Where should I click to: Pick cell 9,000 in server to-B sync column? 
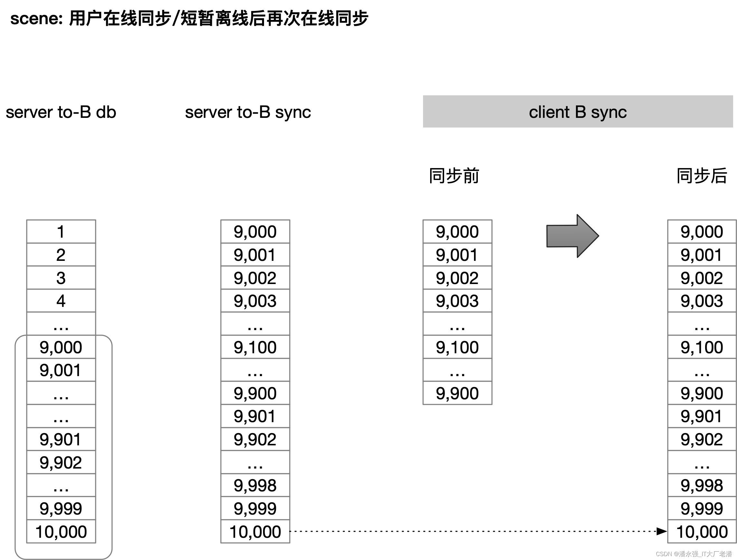(255, 231)
